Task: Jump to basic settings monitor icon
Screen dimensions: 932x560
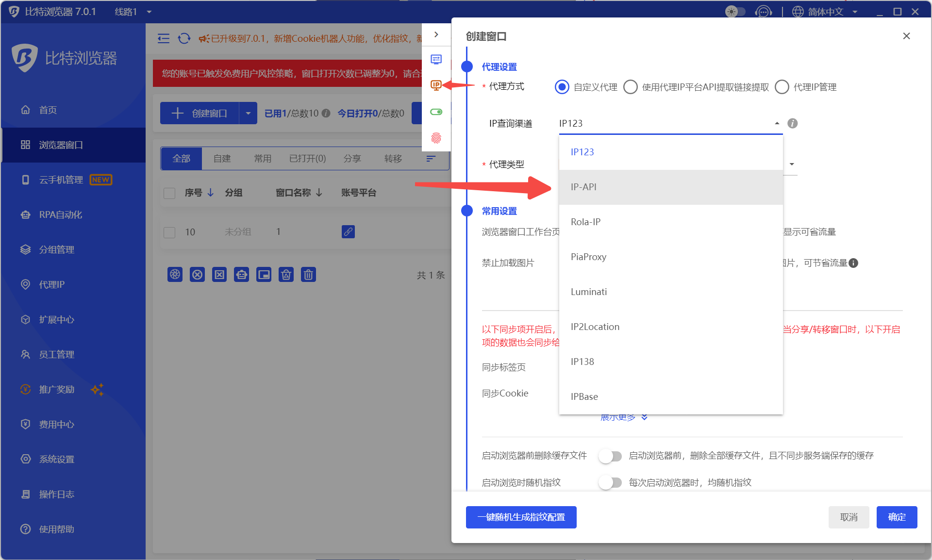Action: [x=436, y=59]
